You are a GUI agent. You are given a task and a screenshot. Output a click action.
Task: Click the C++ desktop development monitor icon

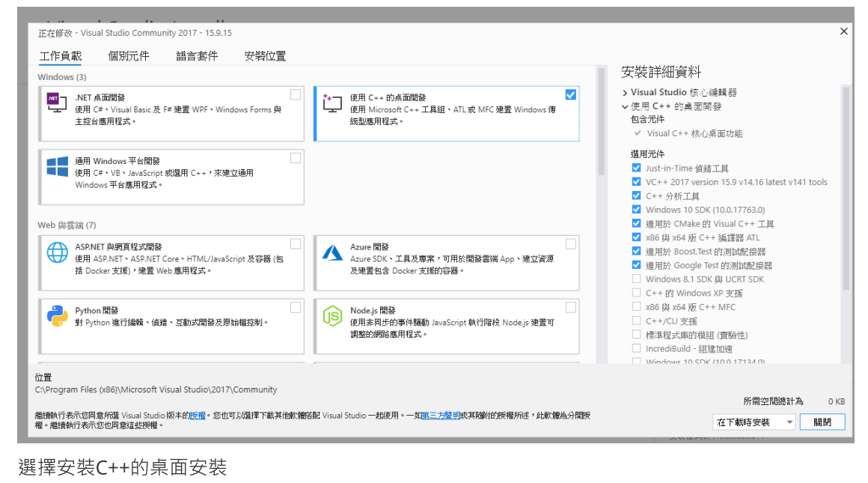point(331,103)
